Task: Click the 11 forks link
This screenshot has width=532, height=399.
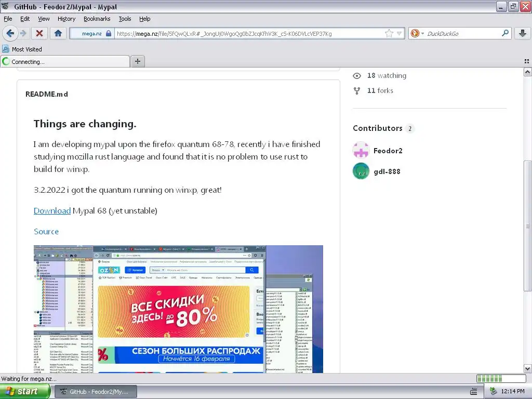Action: tap(380, 90)
